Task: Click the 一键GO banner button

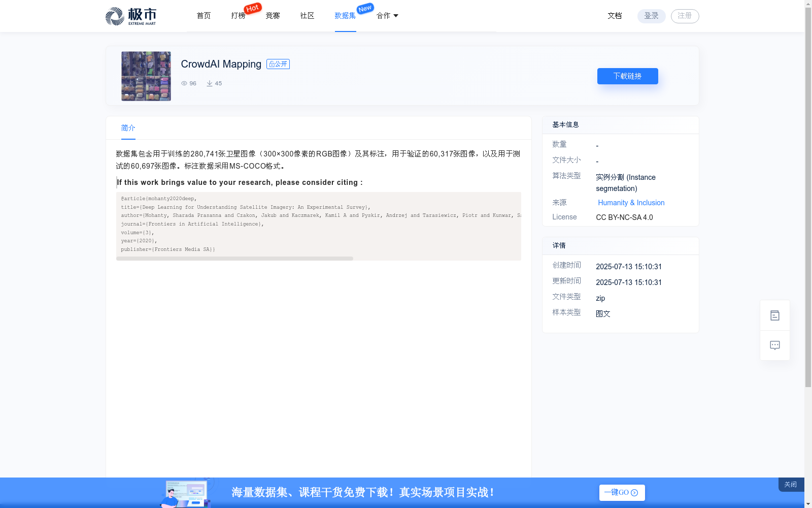Action: (622, 493)
